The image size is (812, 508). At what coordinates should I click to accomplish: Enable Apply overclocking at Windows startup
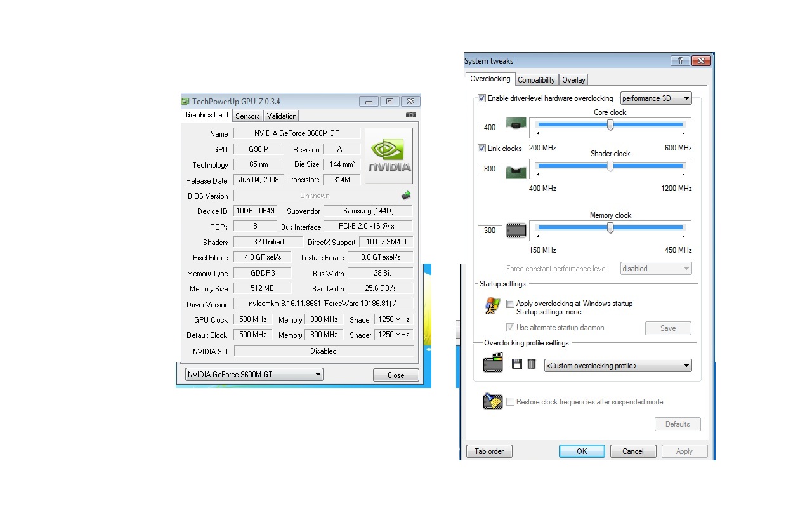pyautogui.click(x=511, y=304)
